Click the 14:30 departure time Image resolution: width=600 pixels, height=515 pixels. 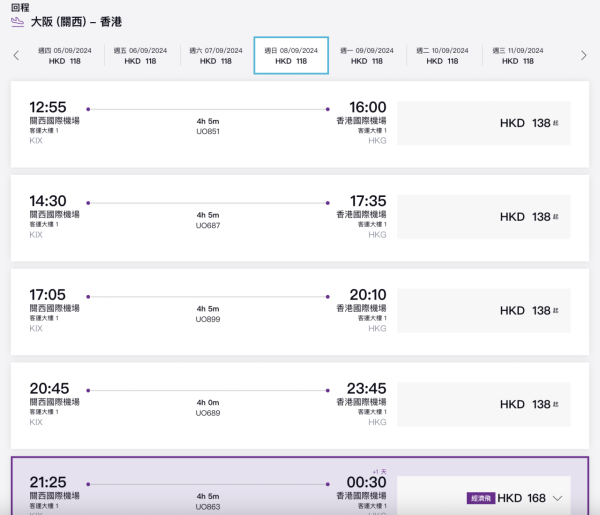(x=48, y=201)
